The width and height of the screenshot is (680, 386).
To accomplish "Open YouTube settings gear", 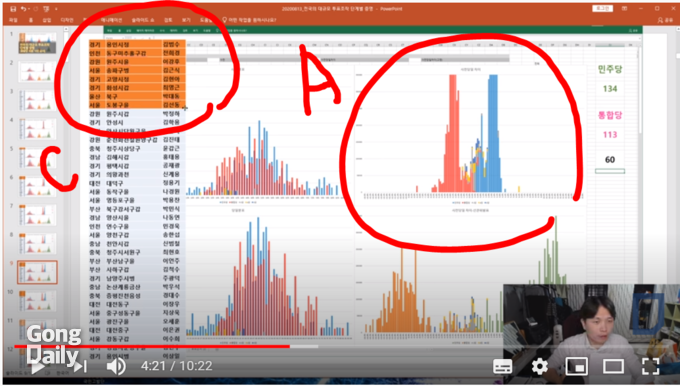I will [x=539, y=366].
